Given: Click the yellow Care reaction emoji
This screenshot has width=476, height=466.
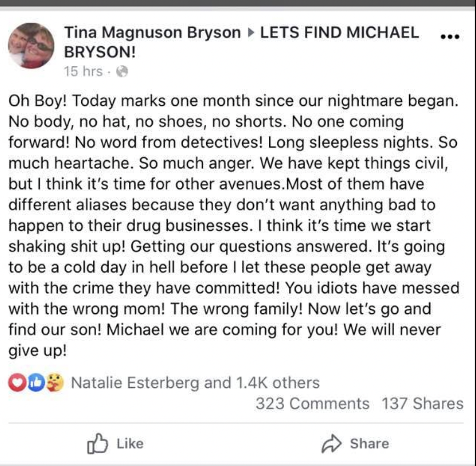Looking at the screenshot, I should point(56,383).
